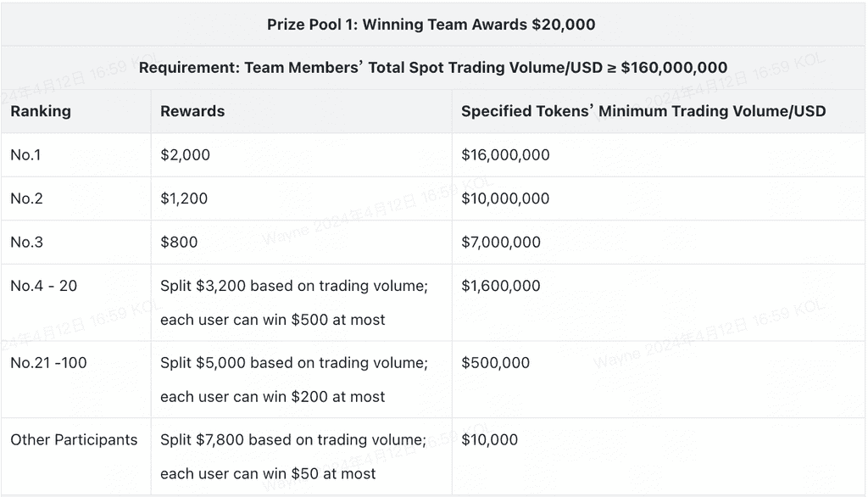This screenshot has width=868, height=497.
Task: Click the Split $3,200 reward text
Action: pyautogui.click(x=293, y=287)
